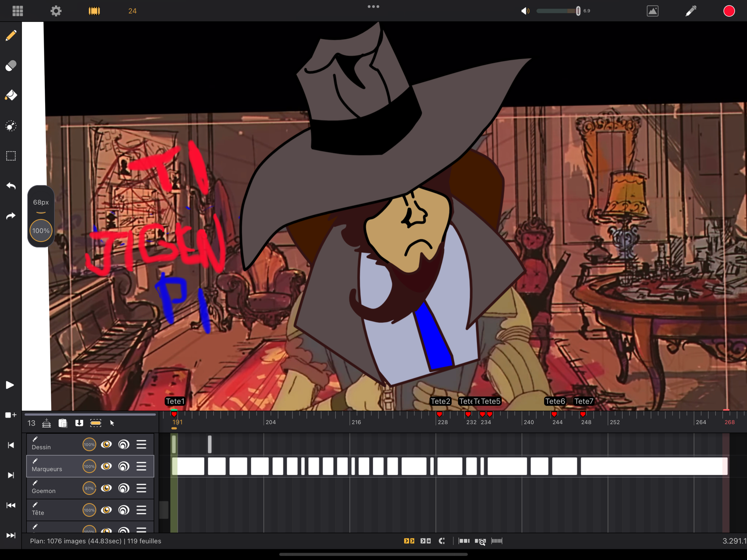Select the eraser tool

click(x=11, y=65)
